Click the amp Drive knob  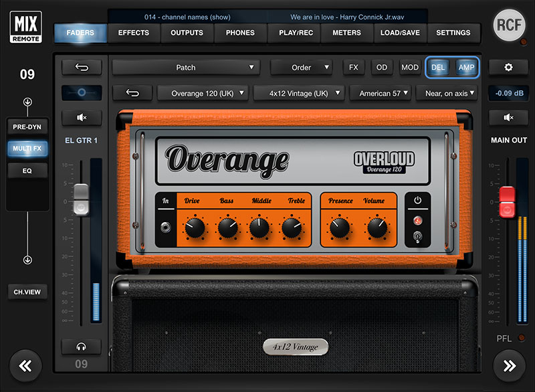194,228
